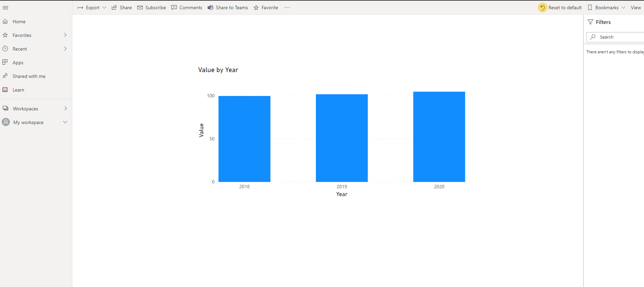Click the Subscribe envelope icon
Image resolution: width=644 pixels, height=287 pixels.
tap(140, 8)
